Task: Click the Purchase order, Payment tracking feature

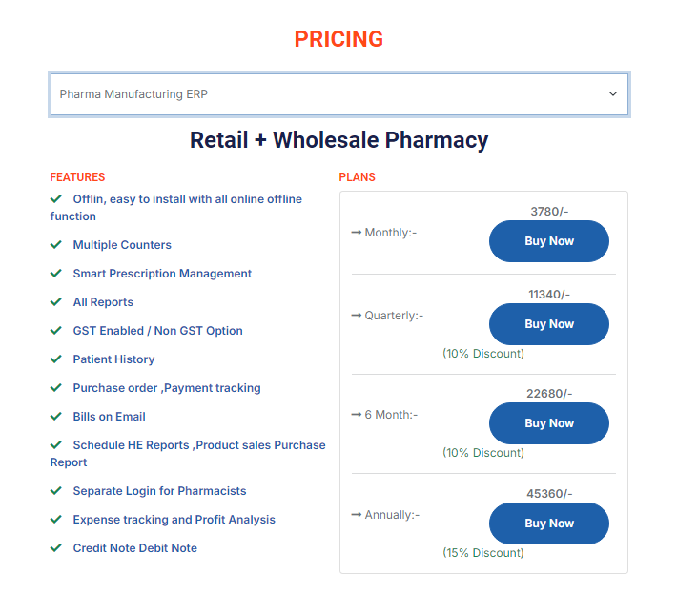Action: 166,388
